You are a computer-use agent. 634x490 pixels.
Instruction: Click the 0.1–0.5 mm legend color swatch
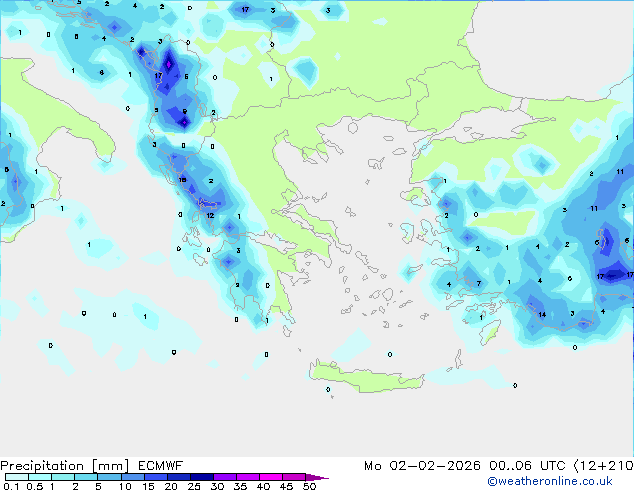point(17,477)
